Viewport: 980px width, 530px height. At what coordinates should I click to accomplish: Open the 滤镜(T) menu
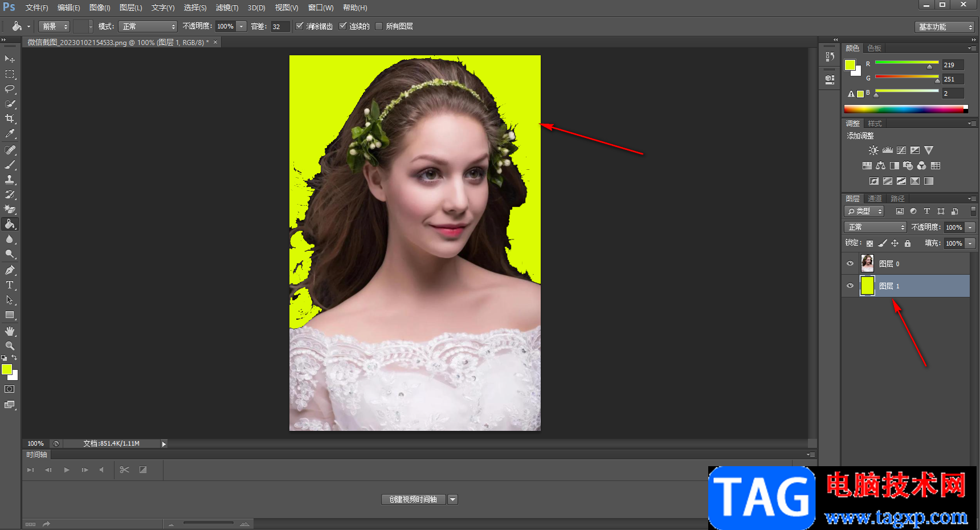tap(227, 8)
